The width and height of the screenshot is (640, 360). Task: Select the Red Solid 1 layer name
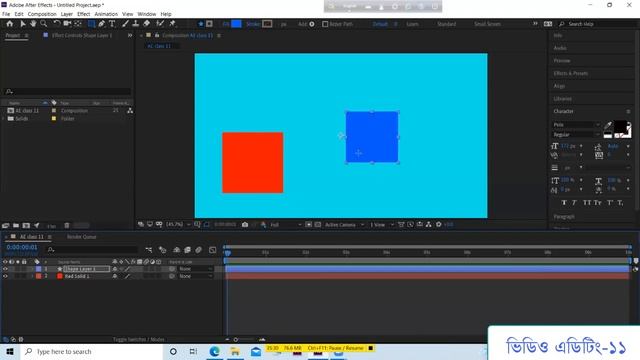[x=77, y=276]
